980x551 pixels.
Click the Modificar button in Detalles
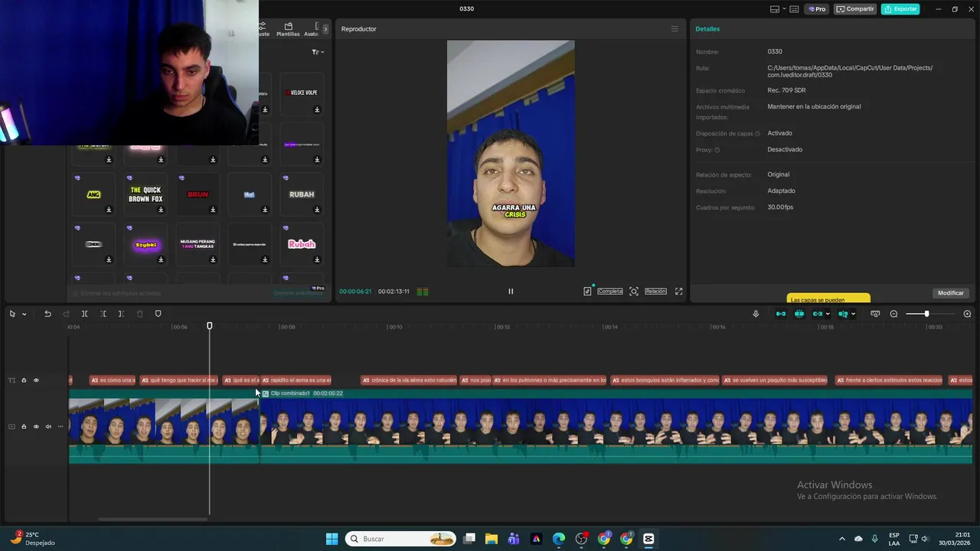pyautogui.click(x=951, y=293)
